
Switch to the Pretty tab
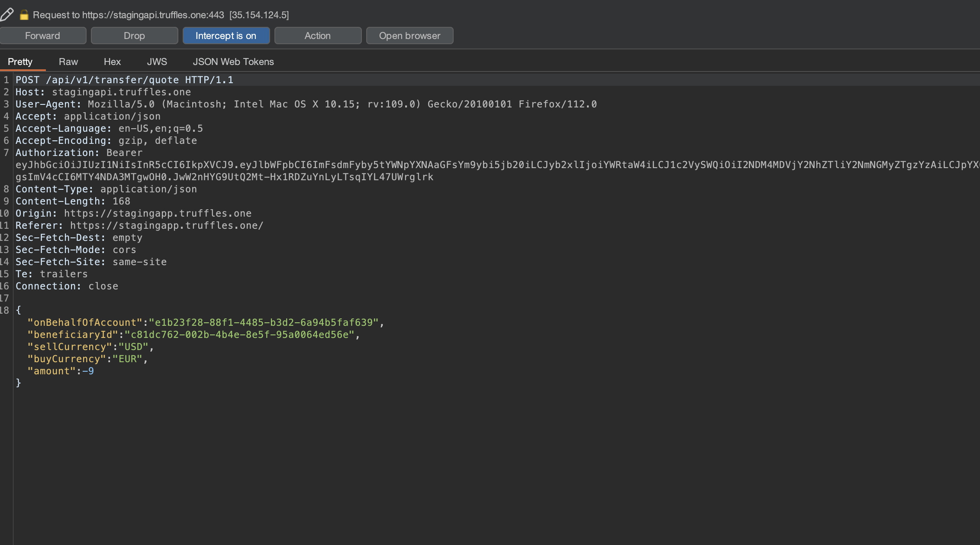[20, 62]
